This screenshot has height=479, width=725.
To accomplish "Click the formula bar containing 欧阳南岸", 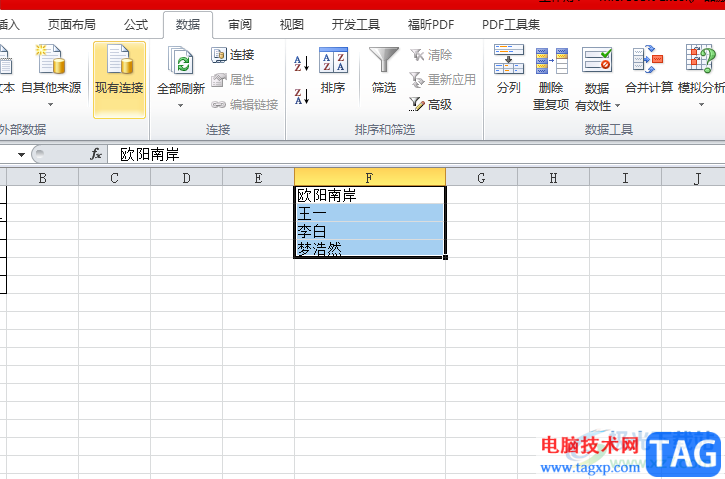I will (416, 154).
